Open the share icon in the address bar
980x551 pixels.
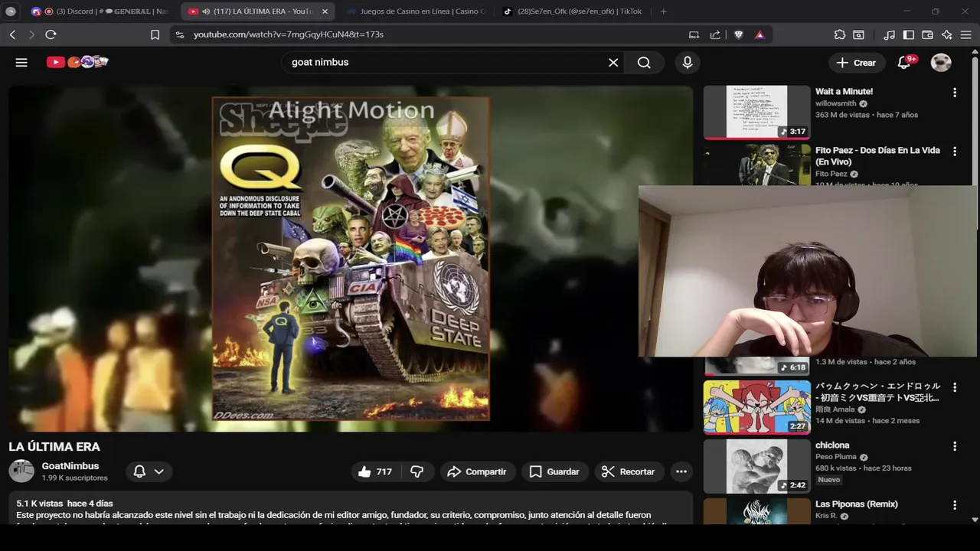pos(715,34)
